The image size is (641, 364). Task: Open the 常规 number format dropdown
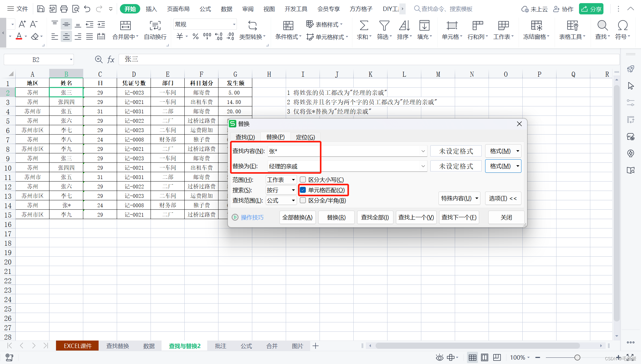pos(234,24)
